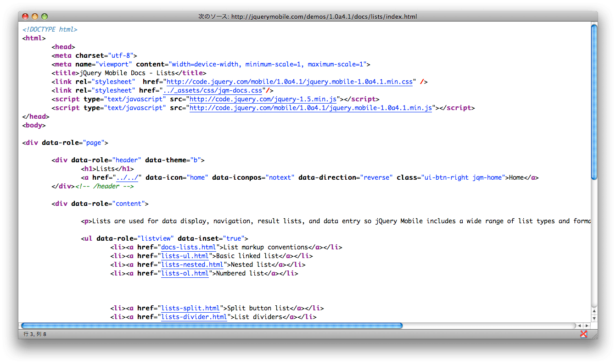Click the 'jQuery Mobile Docs - Lists' title text

(x=127, y=73)
